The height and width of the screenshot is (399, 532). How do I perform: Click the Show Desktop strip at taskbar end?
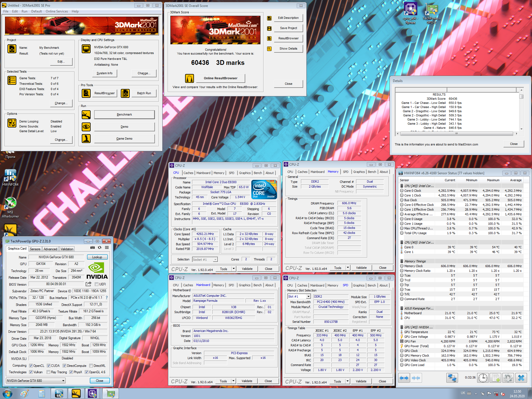(530, 394)
